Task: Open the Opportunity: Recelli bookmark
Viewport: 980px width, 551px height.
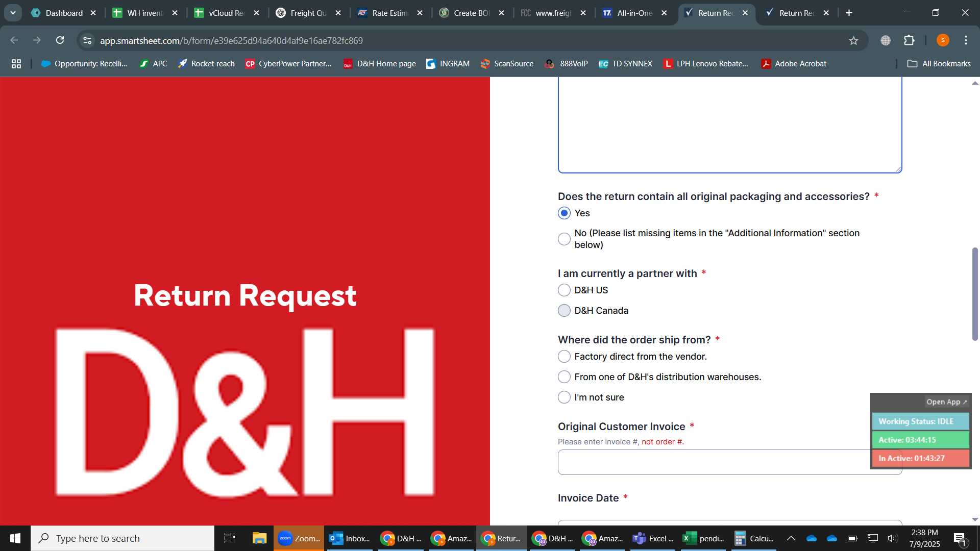Action: (84, 64)
